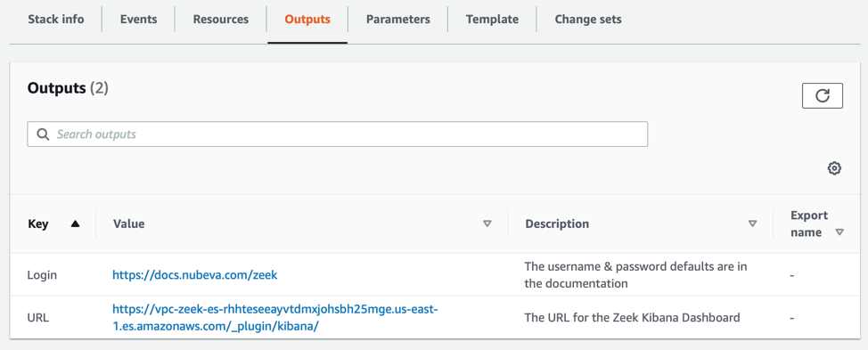This screenshot has width=868, height=350.
Task: Select the Outputs tab
Action: (307, 20)
